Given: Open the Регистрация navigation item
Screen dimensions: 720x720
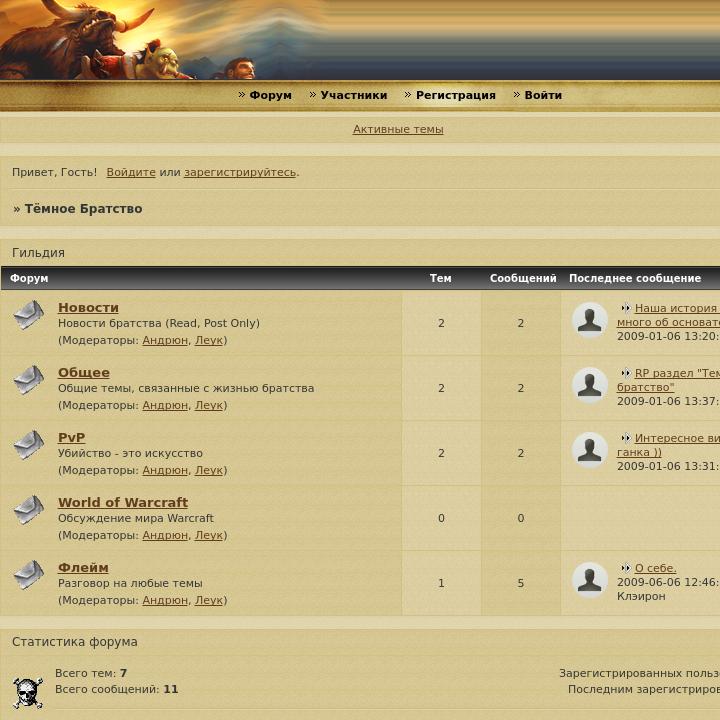Looking at the screenshot, I should click(x=456, y=95).
